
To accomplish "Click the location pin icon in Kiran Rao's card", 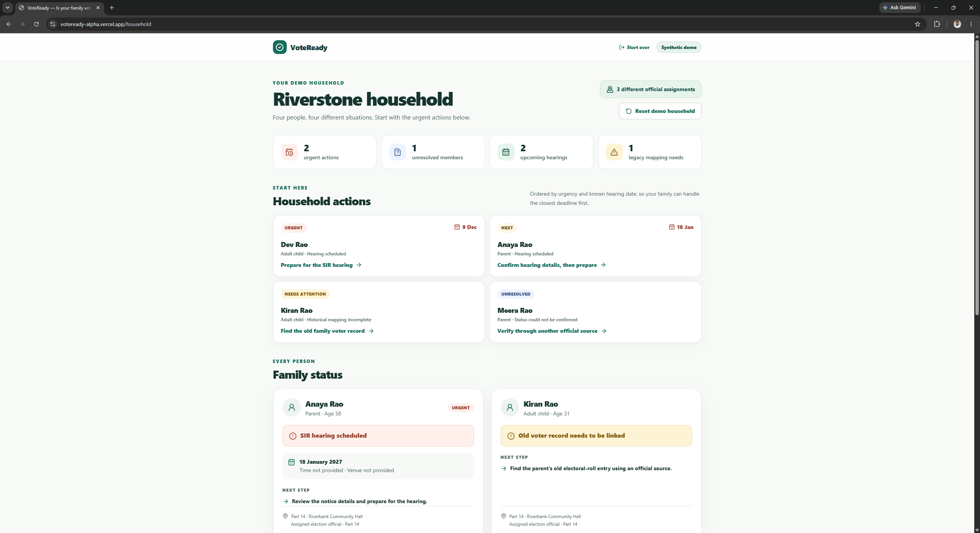I will tap(503, 516).
